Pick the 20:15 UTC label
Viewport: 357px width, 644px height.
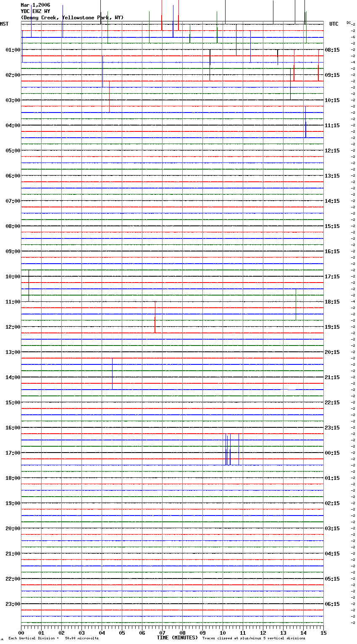tap(332, 352)
